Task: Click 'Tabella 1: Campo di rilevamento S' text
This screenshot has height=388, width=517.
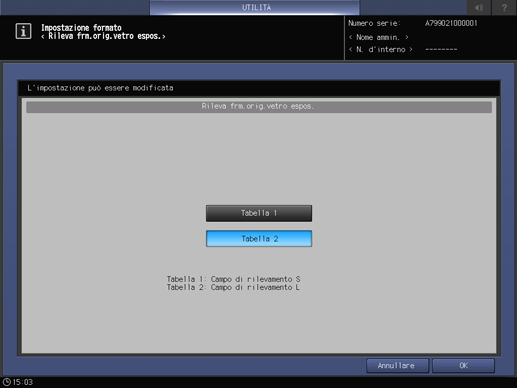Action: [x=233, y=279]
